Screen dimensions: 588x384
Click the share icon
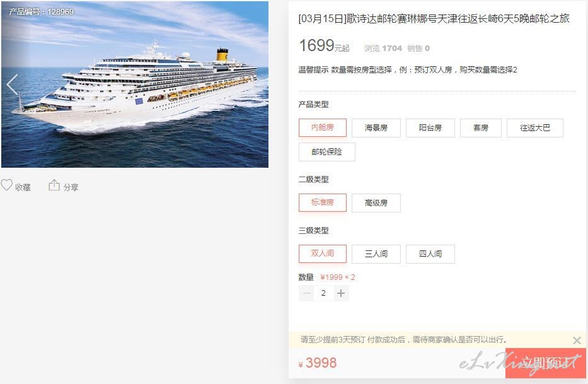click(54, 185)
